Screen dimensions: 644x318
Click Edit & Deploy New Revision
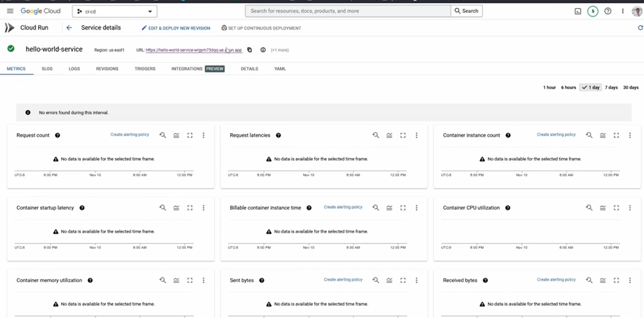pos(175,28)
